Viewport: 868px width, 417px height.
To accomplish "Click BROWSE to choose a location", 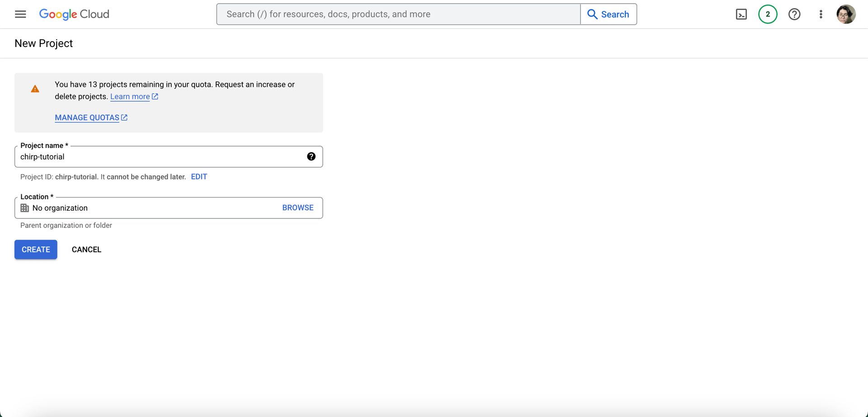I will 297,208.
